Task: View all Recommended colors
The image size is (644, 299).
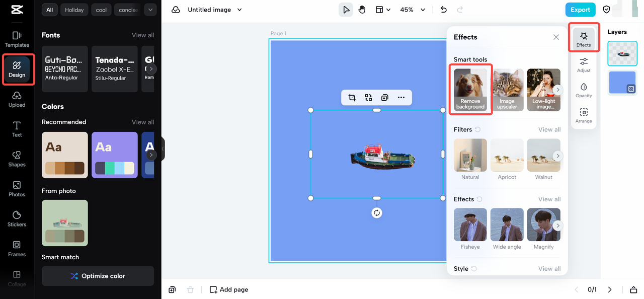Action: [x=143, y=122]
